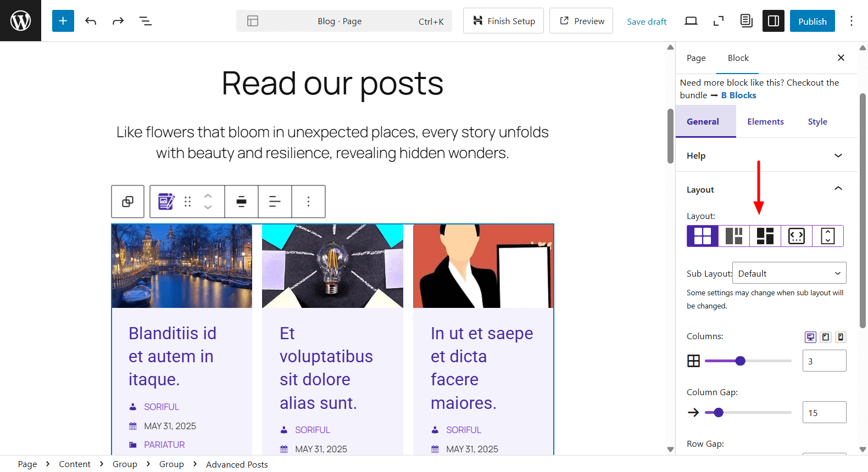Collapse the Layout panel
The image size is (868, 472).
point(766,189)
